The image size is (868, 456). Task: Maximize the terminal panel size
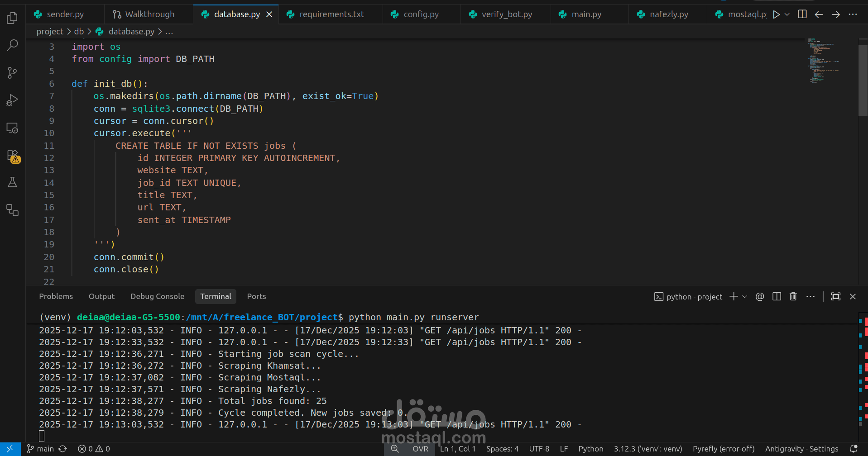coord(836,296)
